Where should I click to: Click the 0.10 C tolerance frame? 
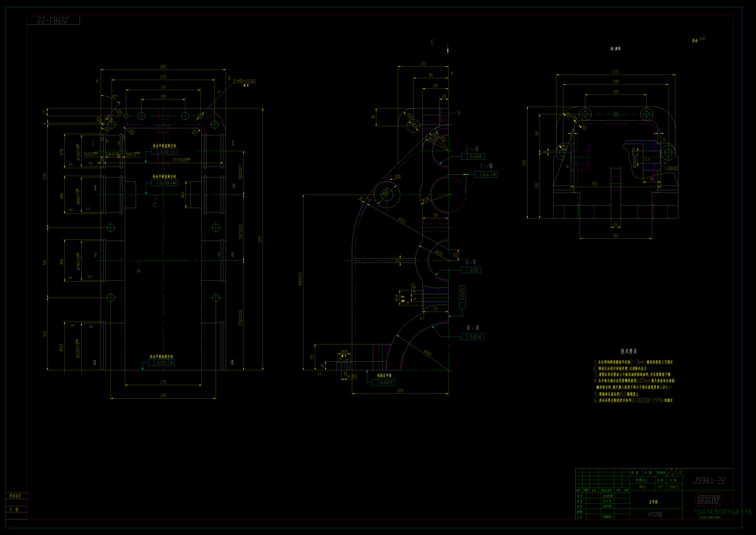tap(164, 152)
